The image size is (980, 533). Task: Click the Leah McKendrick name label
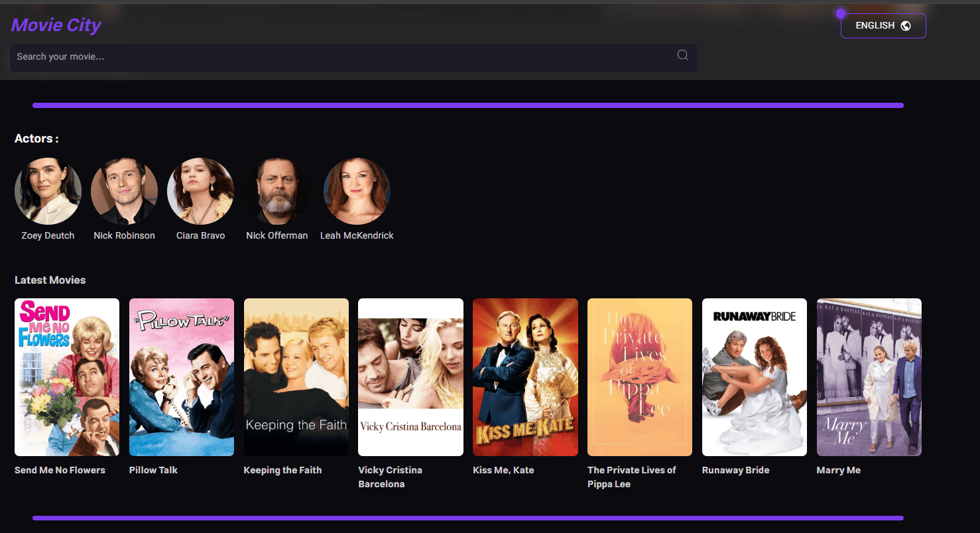357,235
